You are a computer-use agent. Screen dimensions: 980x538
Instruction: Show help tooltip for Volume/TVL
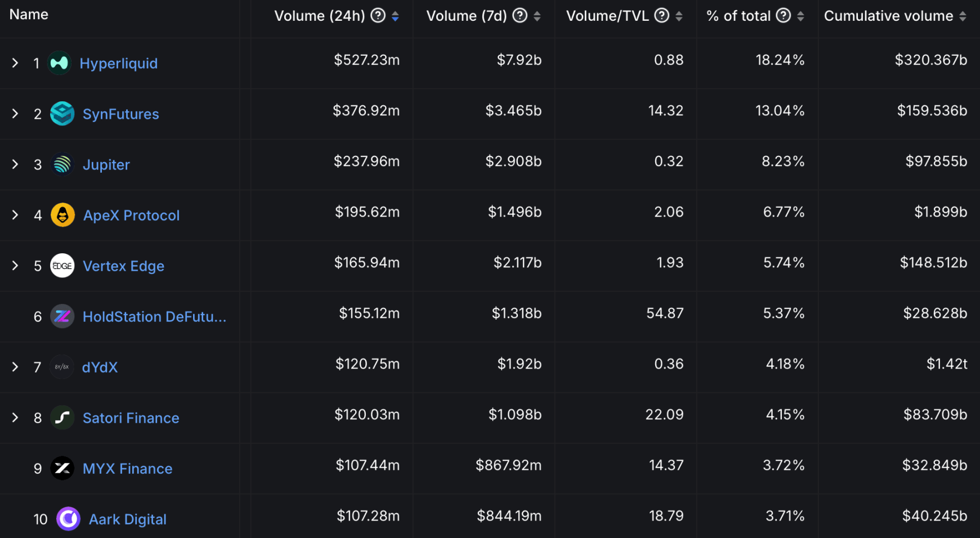662,16
